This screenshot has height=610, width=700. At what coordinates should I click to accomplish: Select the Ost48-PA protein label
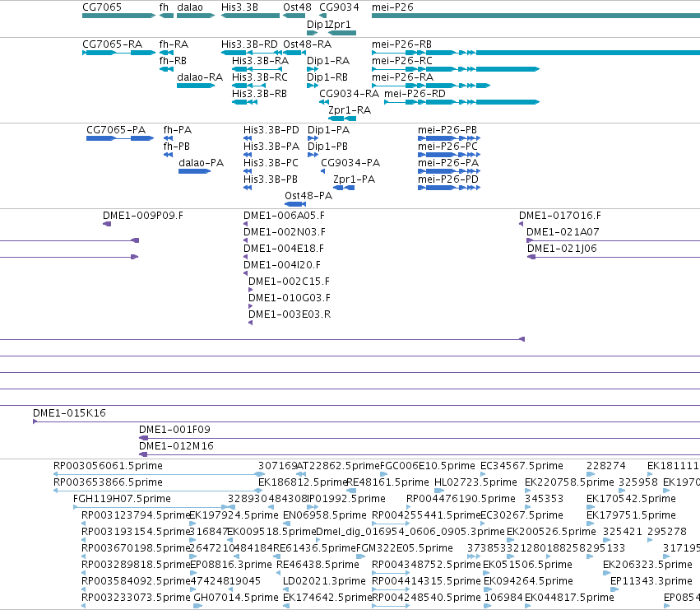click(308, 196)
